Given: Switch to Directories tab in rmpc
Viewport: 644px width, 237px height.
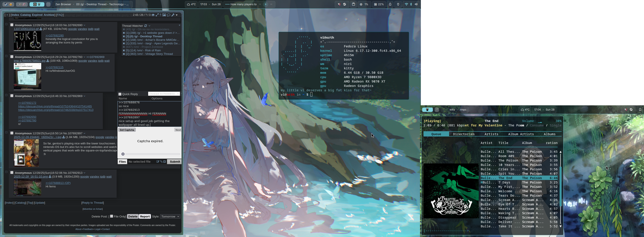Looking at the screenshot, I should click(464, 134).
